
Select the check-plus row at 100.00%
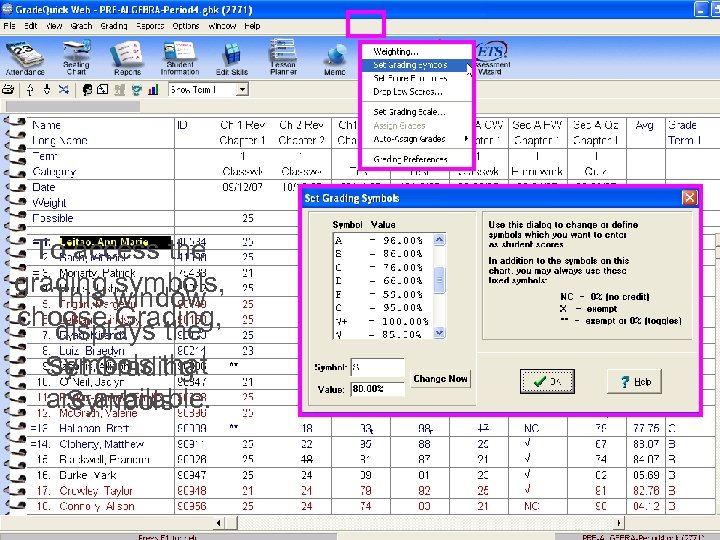[x=383, y=321]
